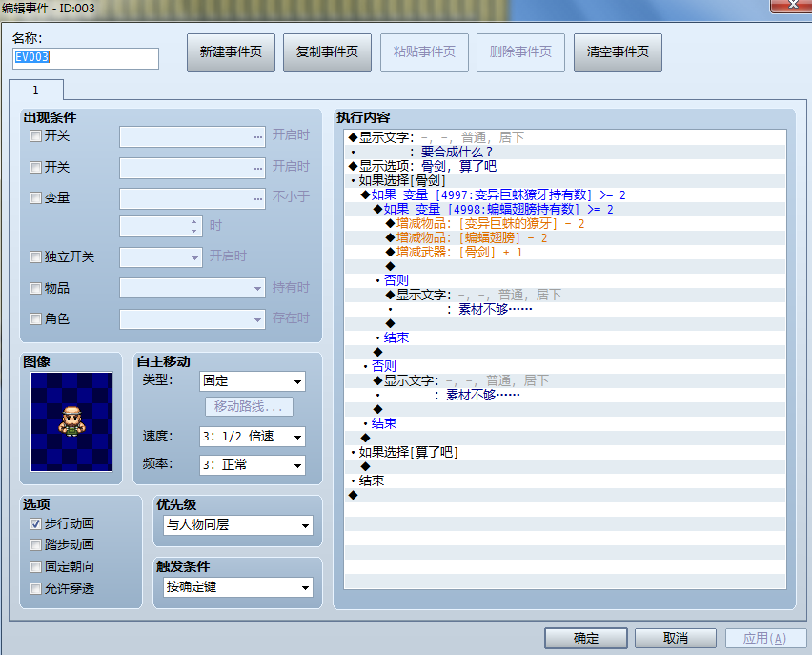
Task: Open the 独立开关 condition dropdown
Action: (x=160, y=257)
